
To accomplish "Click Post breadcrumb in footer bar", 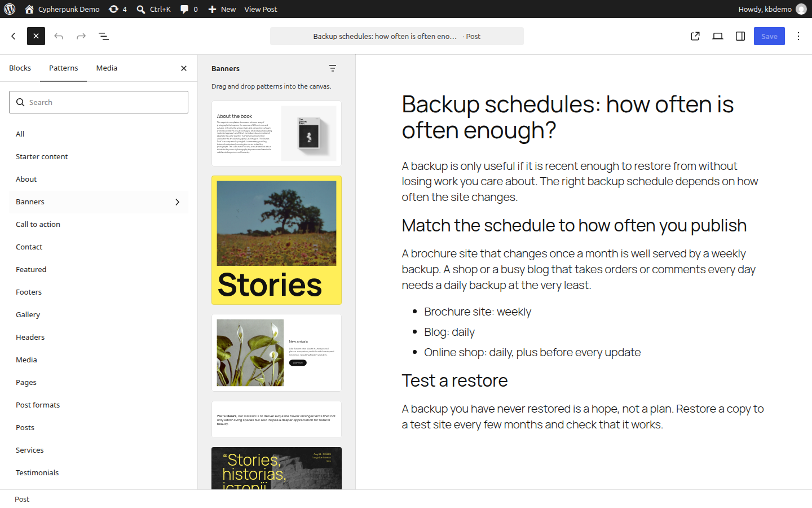I will click(22, 499).
